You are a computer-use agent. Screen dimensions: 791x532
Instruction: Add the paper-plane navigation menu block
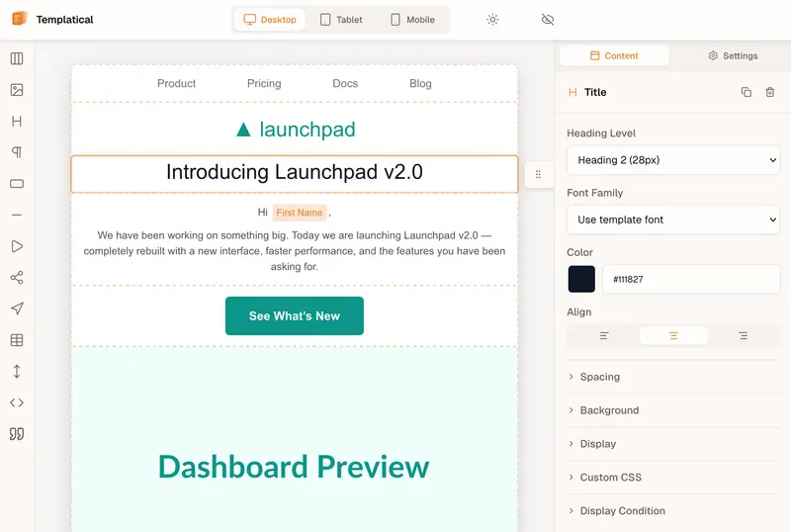(17, 309)
